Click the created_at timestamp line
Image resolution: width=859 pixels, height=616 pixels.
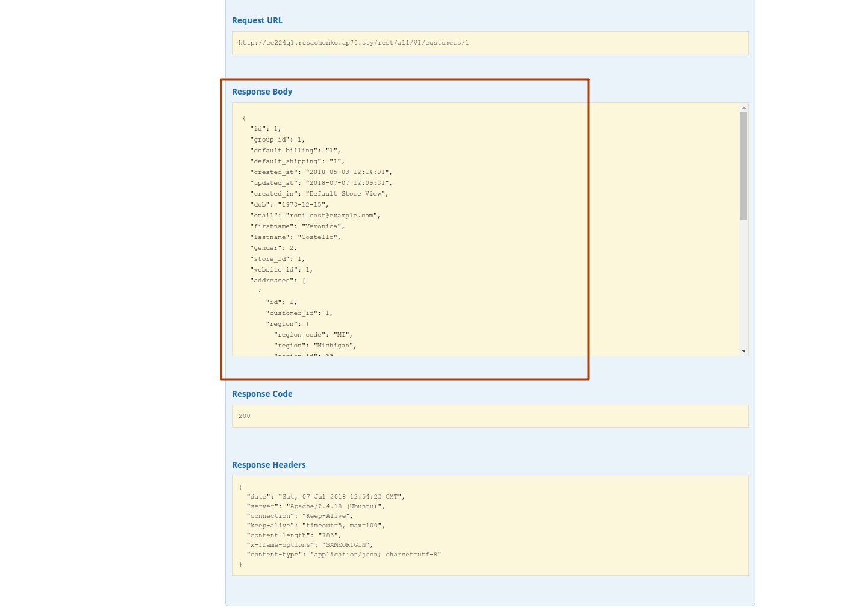tap(321, 172)
